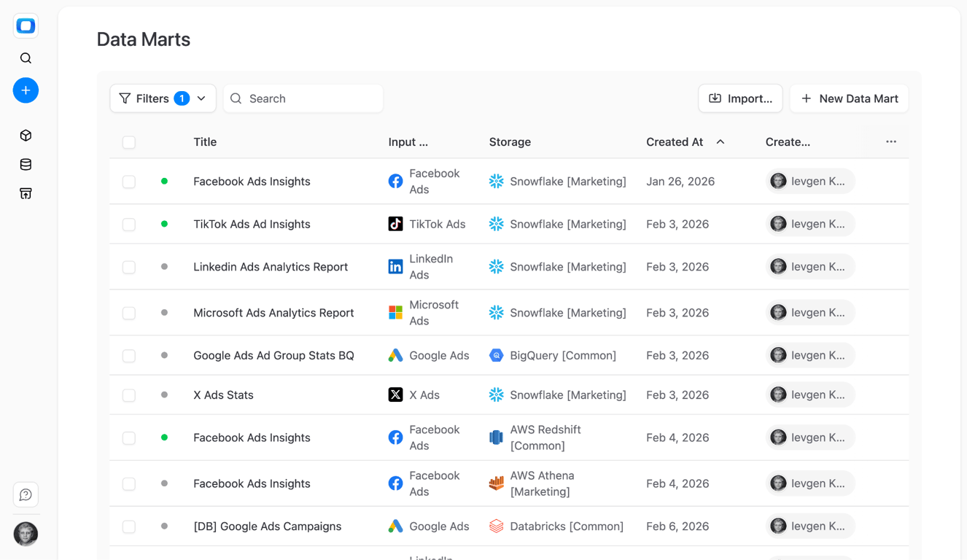Open the cube icon in sidebar
Image resolution: width=967 pixels, height=560 pixels.
26,136
